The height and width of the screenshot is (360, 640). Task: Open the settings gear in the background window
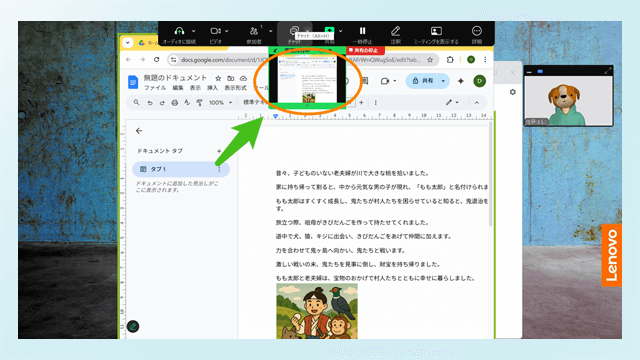point(513,92)
